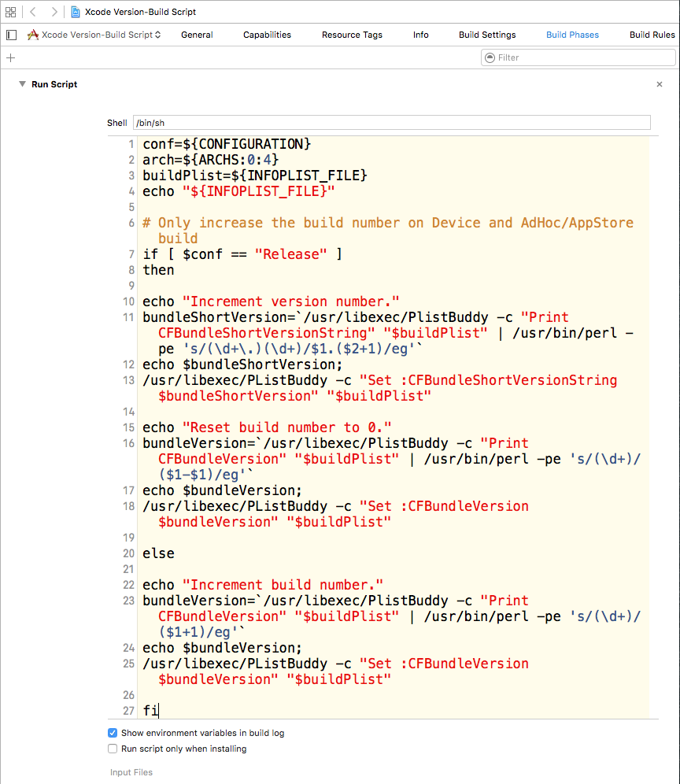Click echo "Increment build number." line

pos(263,585)
